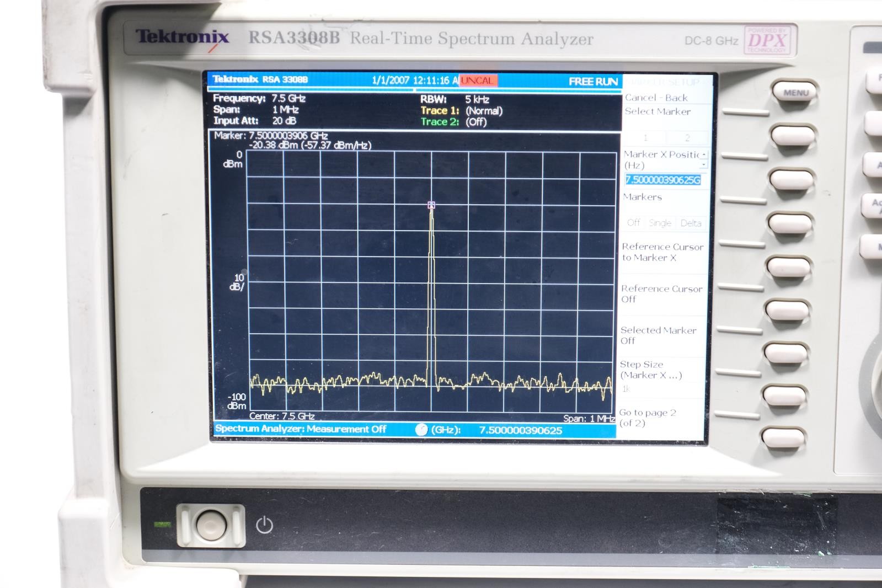882x588 pixels.
Task: Click Span: 1 MHz label below graph
Action: pos(589,419)
